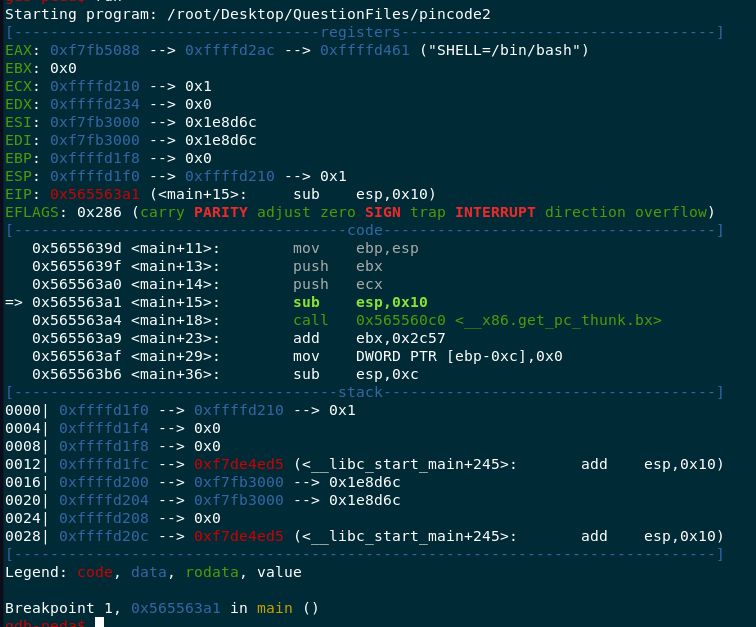Click the EAX register label
This screenshot has width=756, height=627.
[18, 50]
